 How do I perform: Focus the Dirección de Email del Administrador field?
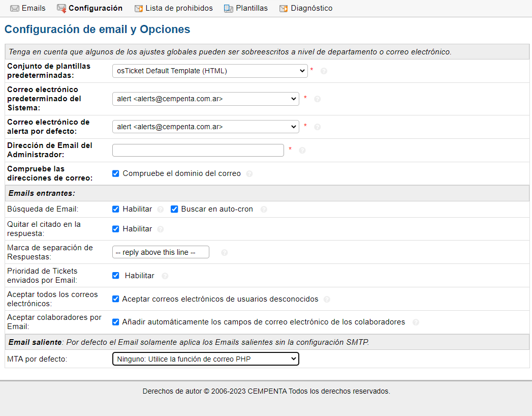pyautogui.click(x=198, y=151)
